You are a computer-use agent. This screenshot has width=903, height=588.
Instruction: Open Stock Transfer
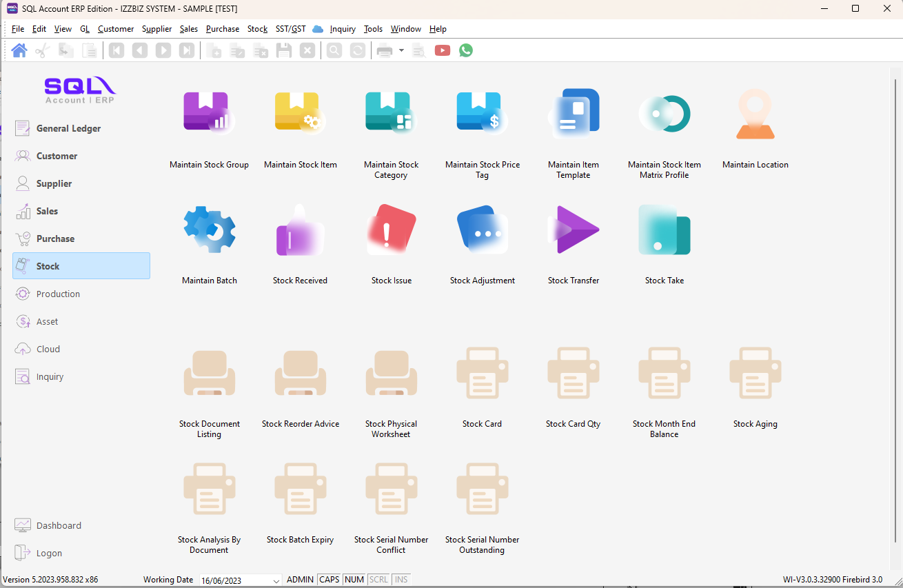click(574, 230)
